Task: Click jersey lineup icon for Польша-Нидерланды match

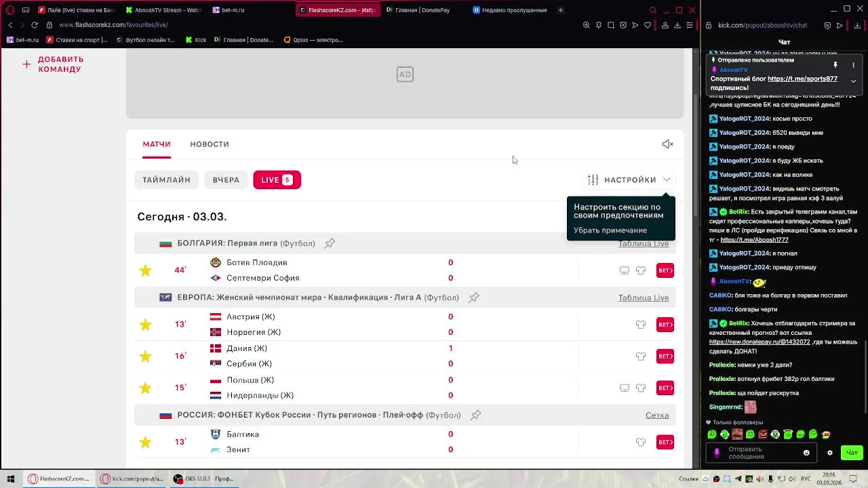Action: [x=641, y=388]
